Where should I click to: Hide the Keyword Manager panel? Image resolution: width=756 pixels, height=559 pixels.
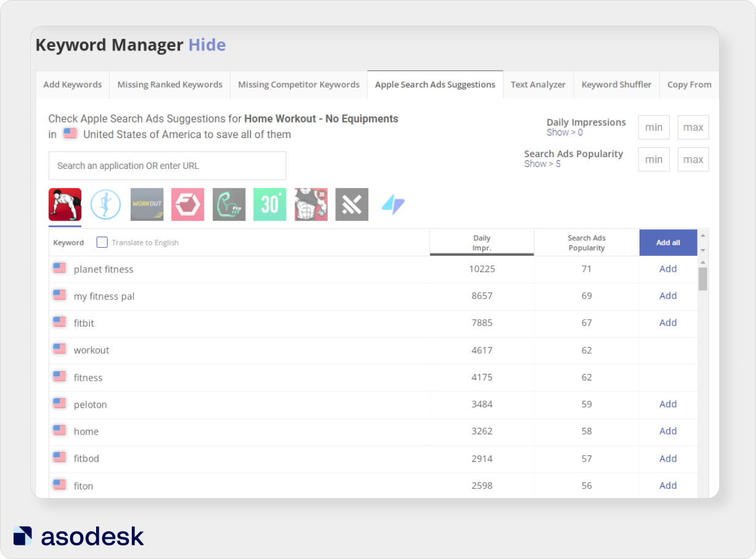point(207,45)
